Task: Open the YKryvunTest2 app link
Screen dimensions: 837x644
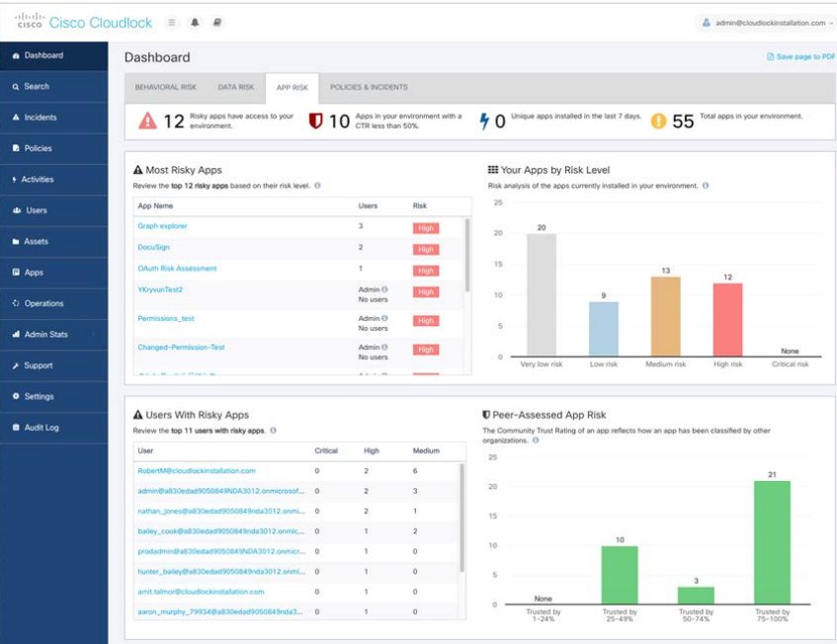Action: pyautogui.click(x=160, y=289)
